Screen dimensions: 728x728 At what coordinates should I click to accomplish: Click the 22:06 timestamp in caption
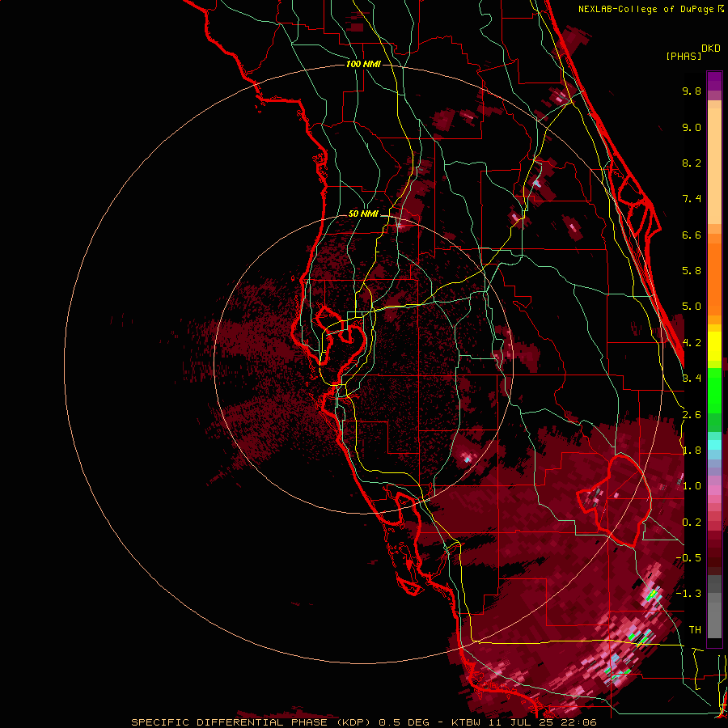tap(580, 722)
